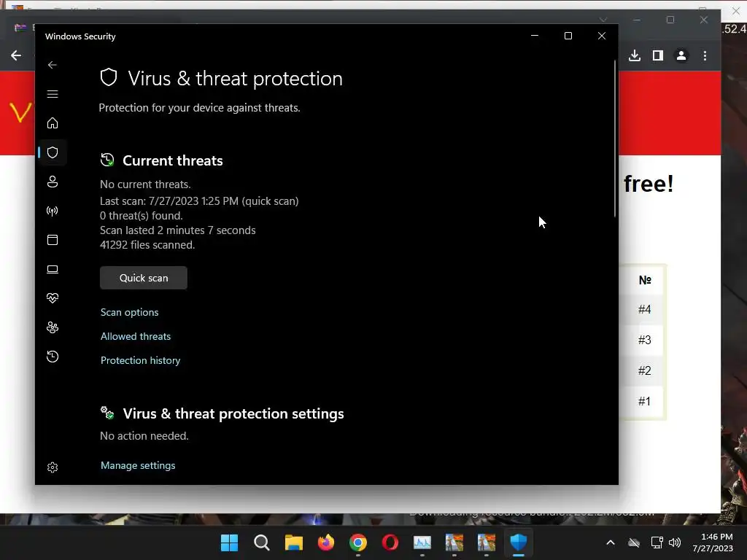This screenshot has height=560, width=747.
Task: Click 'No current threats.' text
Action: [x=145, y=184]
